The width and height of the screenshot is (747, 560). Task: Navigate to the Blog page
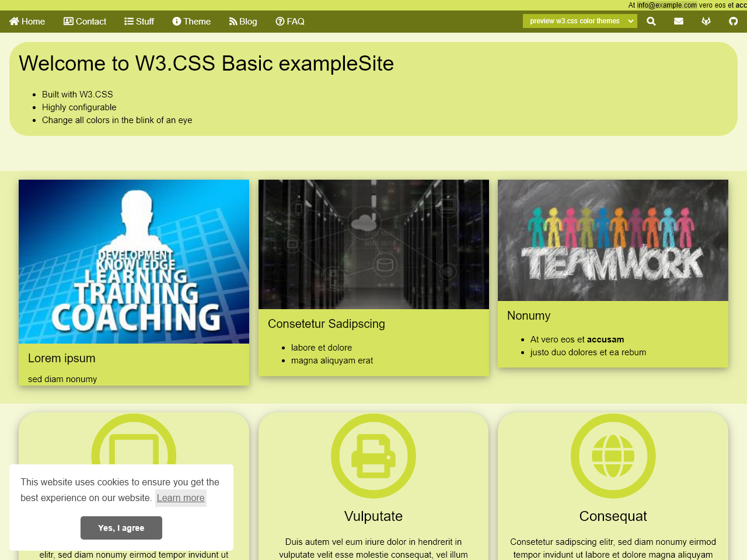[243, 22]
